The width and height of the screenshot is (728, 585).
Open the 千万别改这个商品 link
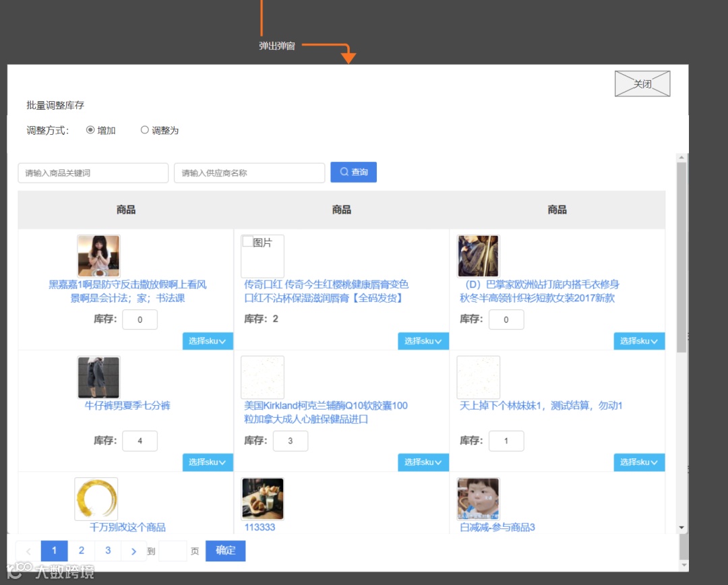point(127,527)
